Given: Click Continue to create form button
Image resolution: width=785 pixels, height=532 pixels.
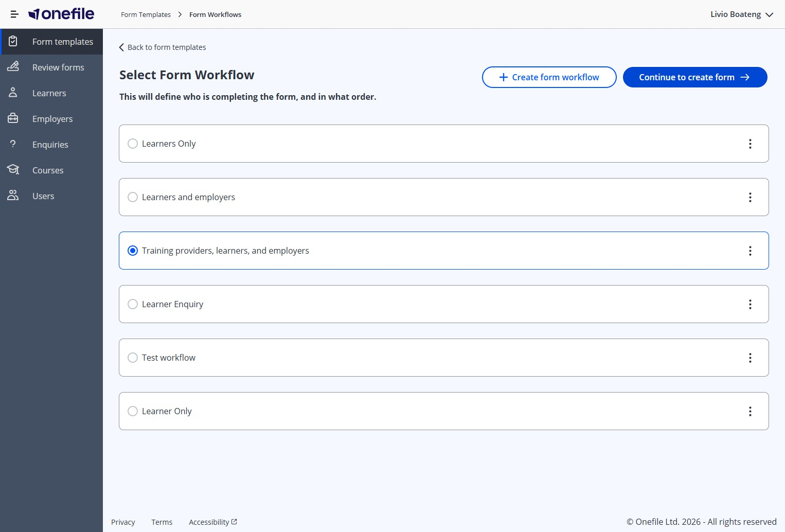Looking at the screenshot, I should click(x=694, y=77).
